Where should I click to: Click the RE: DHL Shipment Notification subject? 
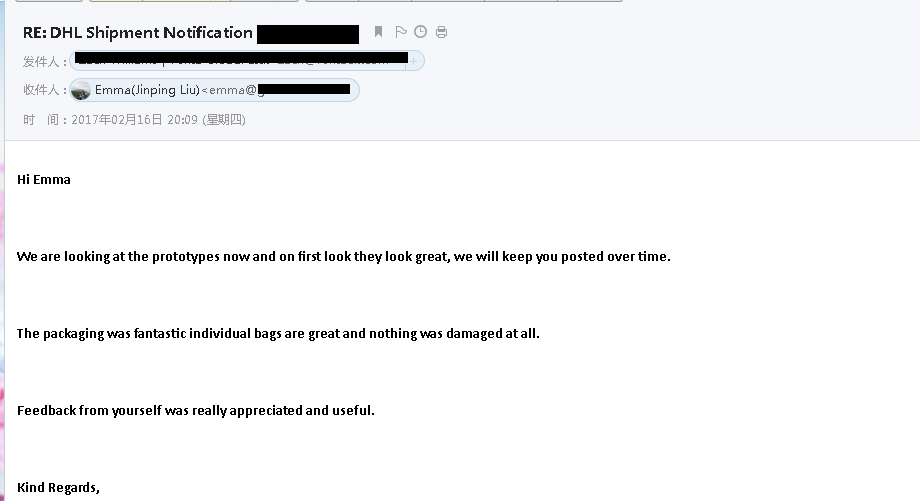tap(137, 33)
